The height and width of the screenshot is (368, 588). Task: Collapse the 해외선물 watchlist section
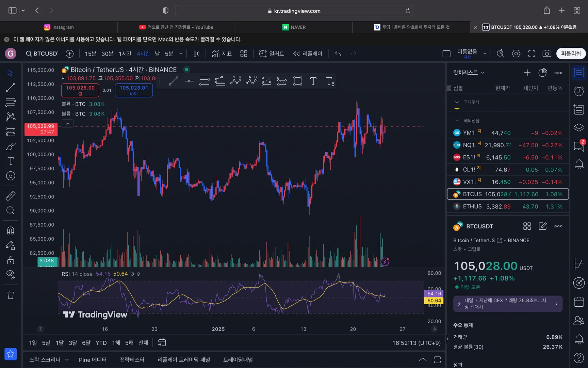(457, 121)
